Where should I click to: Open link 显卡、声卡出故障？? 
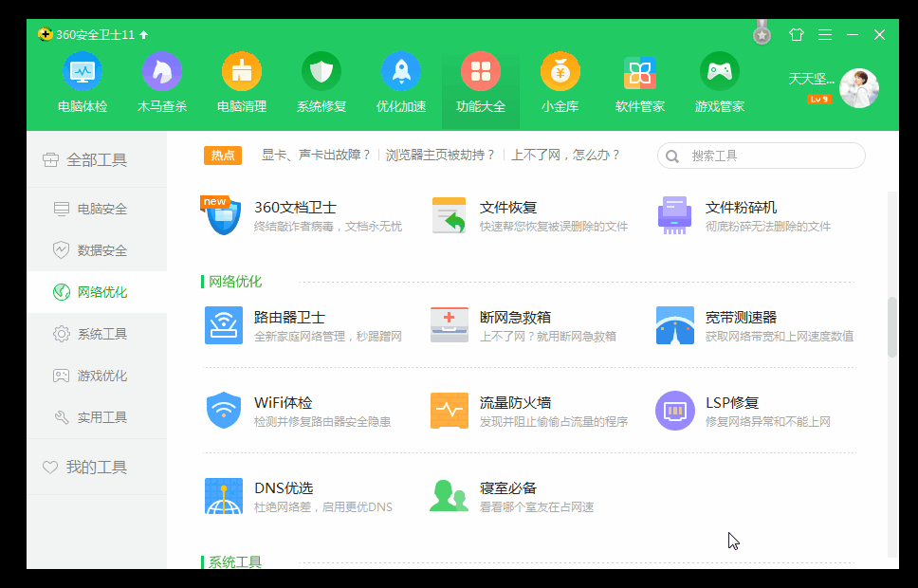(x=316, y=156)
